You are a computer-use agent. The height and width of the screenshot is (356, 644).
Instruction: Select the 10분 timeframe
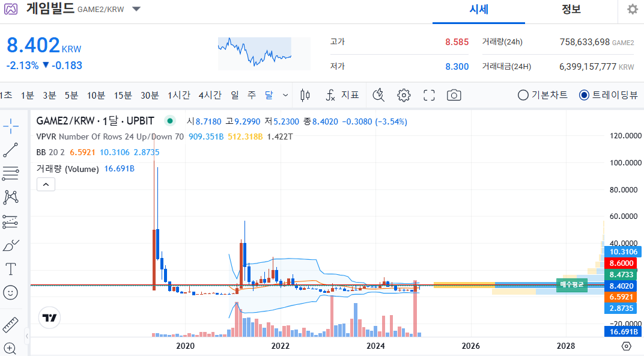pos(96,96)
